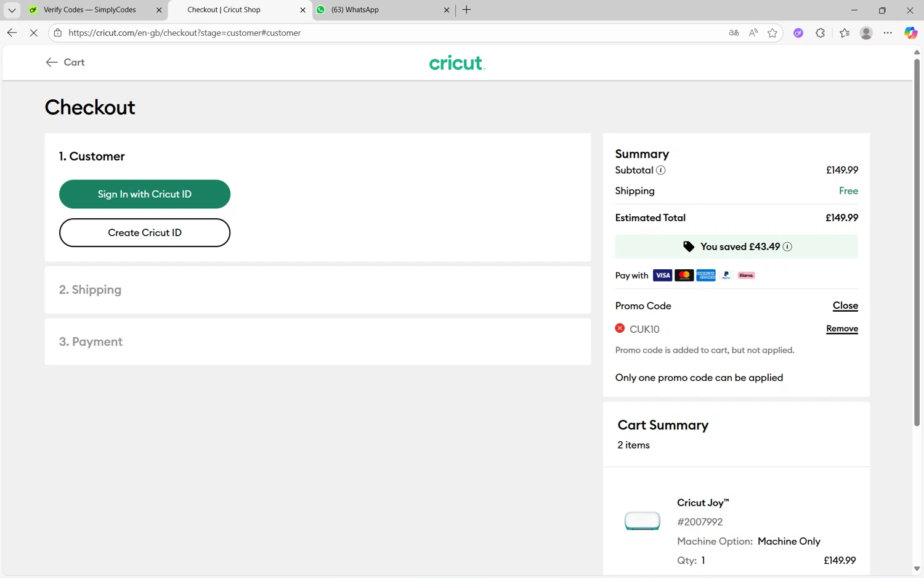Open the Extensions puzzle icon
This screenshot has width=924, height=578.
coord(821,33)
